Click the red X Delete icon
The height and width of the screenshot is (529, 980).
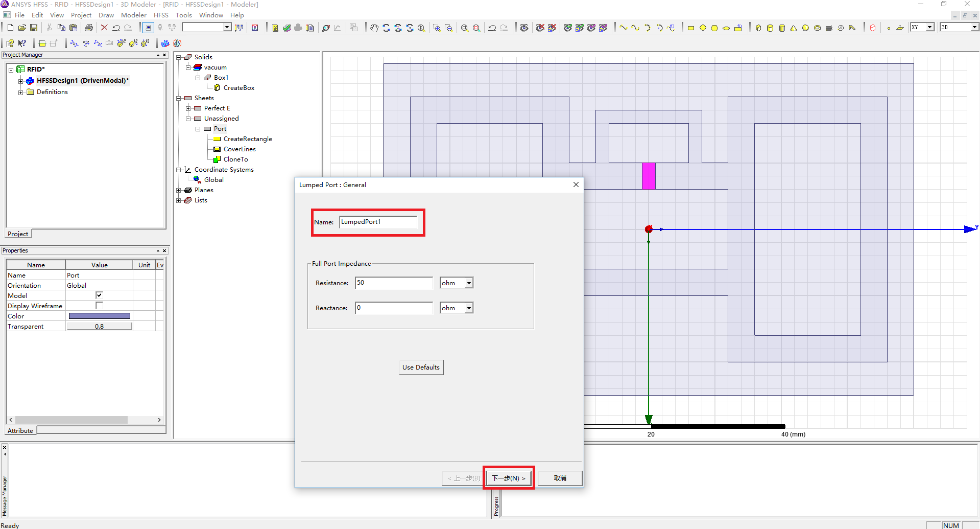click(104, 28)
